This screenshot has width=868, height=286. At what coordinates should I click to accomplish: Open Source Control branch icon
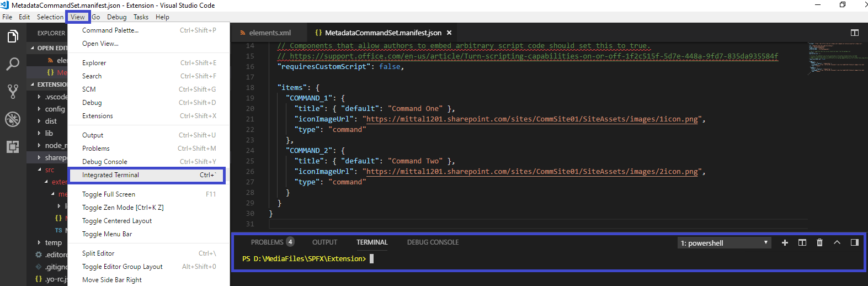click(x=13, y=92)
